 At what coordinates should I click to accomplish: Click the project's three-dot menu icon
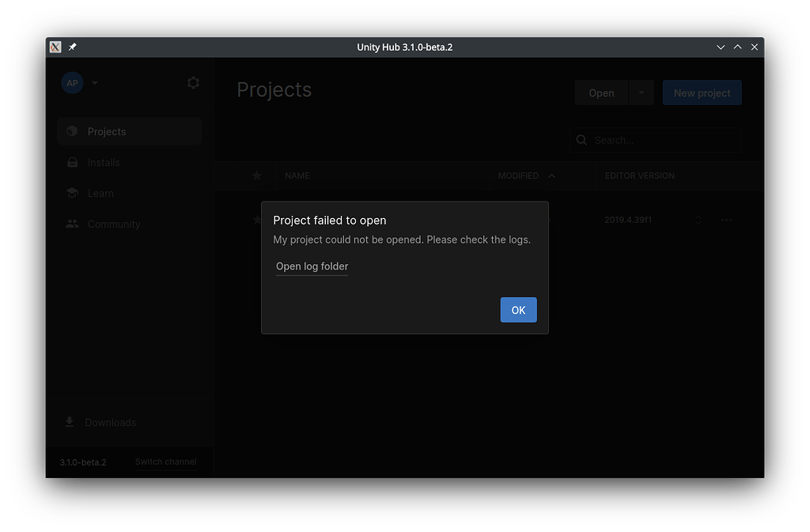pyautogui.click(x=727, y=220)
